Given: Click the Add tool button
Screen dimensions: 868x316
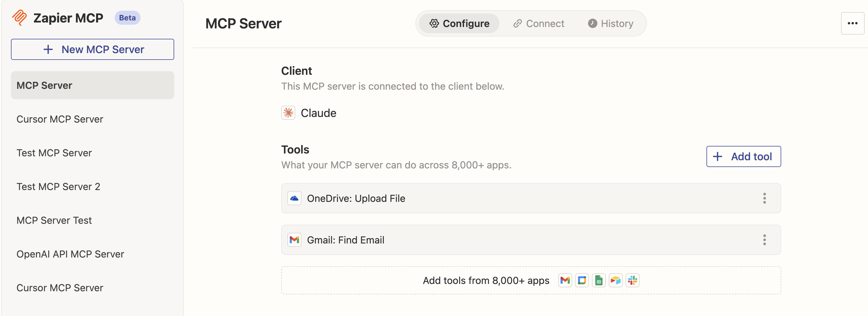Looking at the screenshot, I should click(744, 156).
